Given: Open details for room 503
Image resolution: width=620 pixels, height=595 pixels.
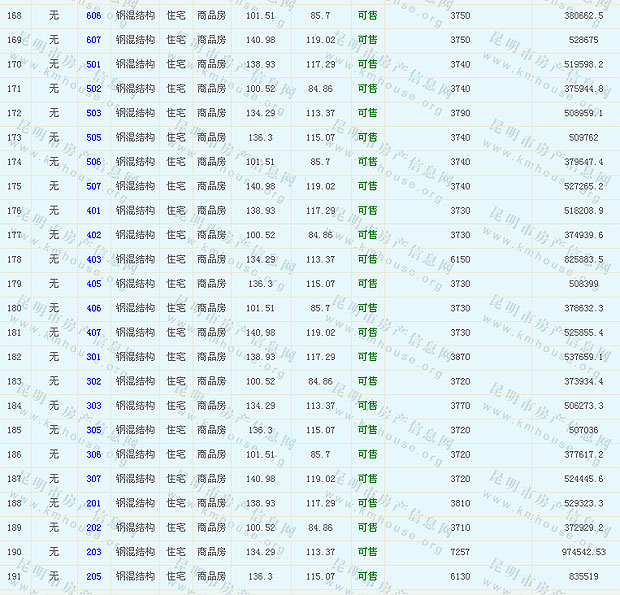Looking at the screenshot, I should pos(93,113).
